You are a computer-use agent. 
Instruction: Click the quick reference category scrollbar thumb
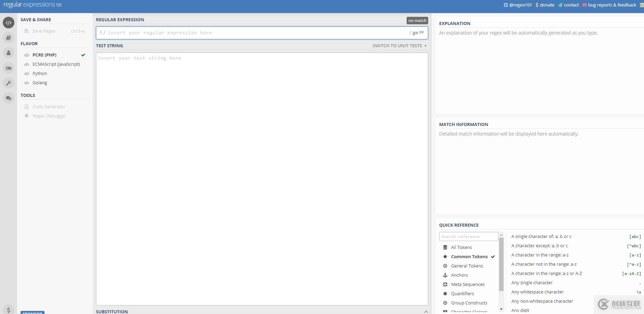501,264
